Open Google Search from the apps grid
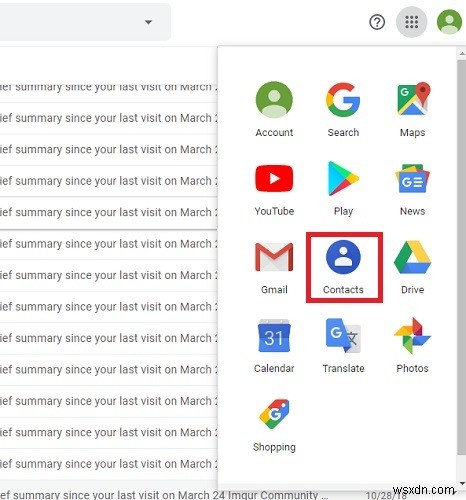The height and width of the screenshot is (500, 466). click(343, 109)
